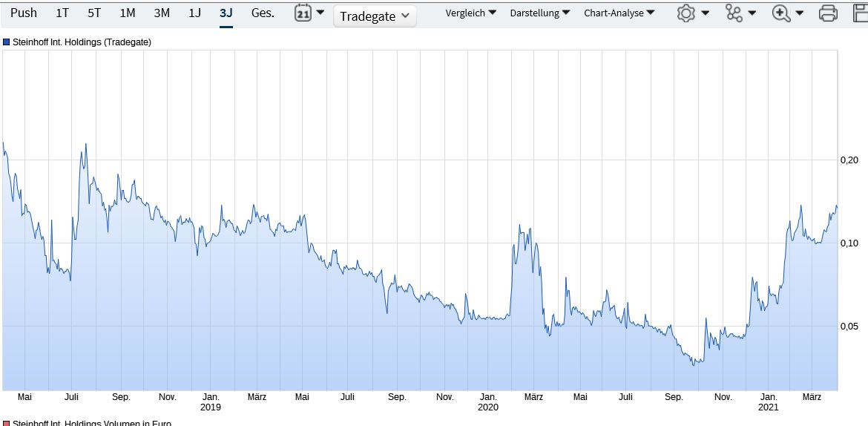Image resolution: width=868 pixels, height=426 pixels.
Task: Click the 2020 year axis label
Action: pyautogui.click(x=489, y=407)
